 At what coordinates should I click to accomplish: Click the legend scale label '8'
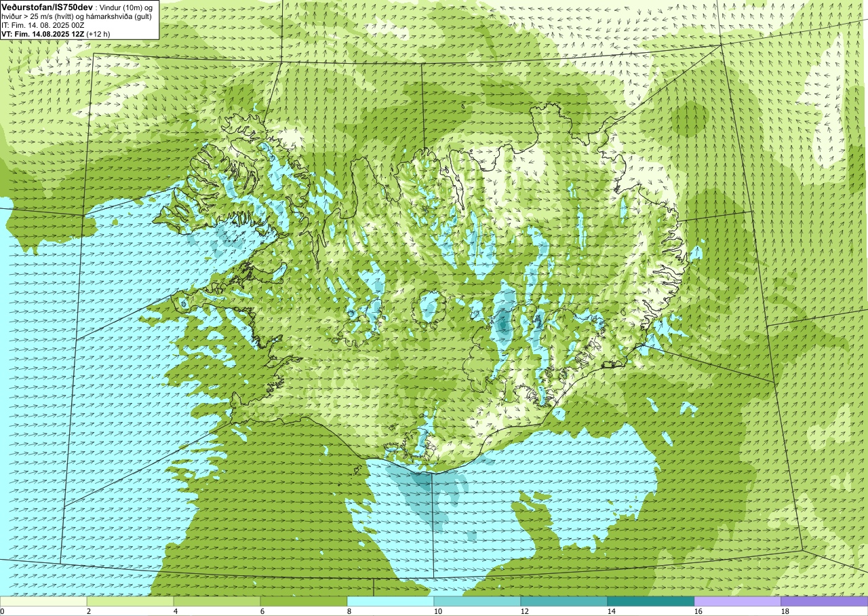coord(349,611)
